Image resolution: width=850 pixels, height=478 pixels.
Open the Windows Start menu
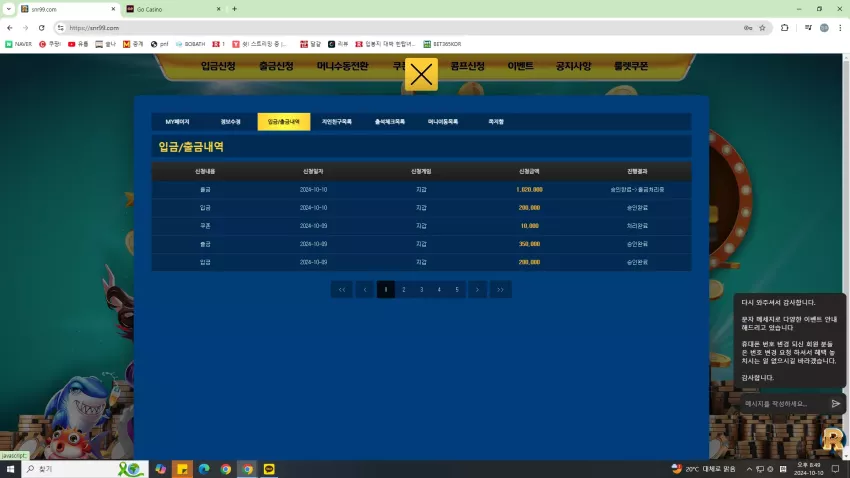[x=10, y=469]
